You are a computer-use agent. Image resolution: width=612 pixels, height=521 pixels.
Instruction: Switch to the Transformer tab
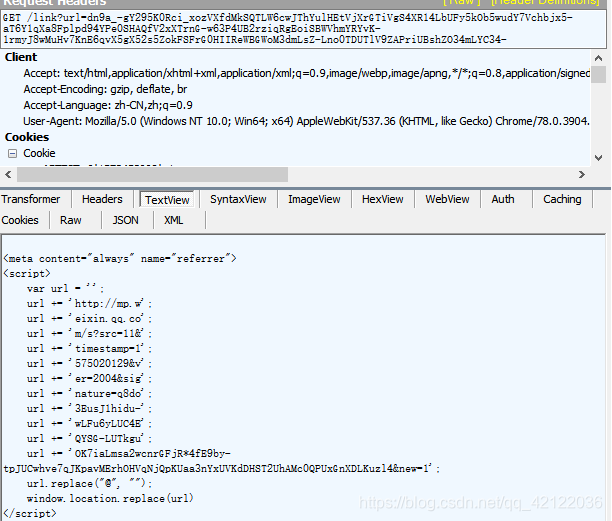click(x=31, y=199)
